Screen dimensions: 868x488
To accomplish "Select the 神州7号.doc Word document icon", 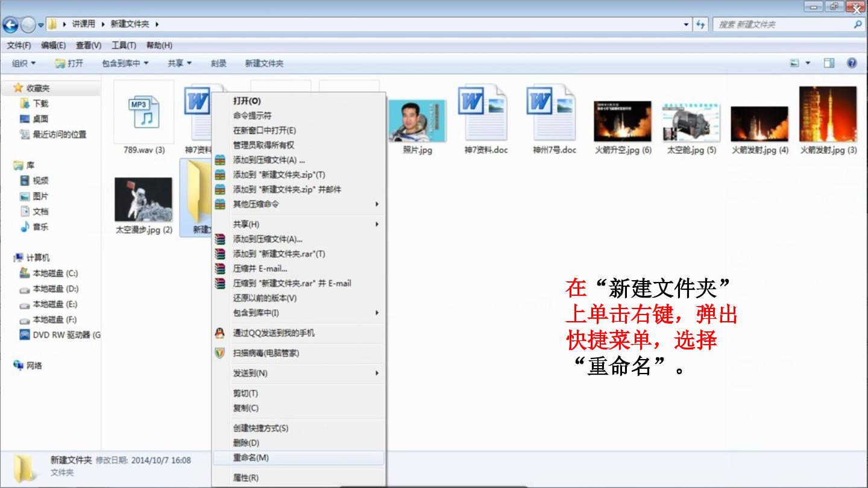I will 551,114.
